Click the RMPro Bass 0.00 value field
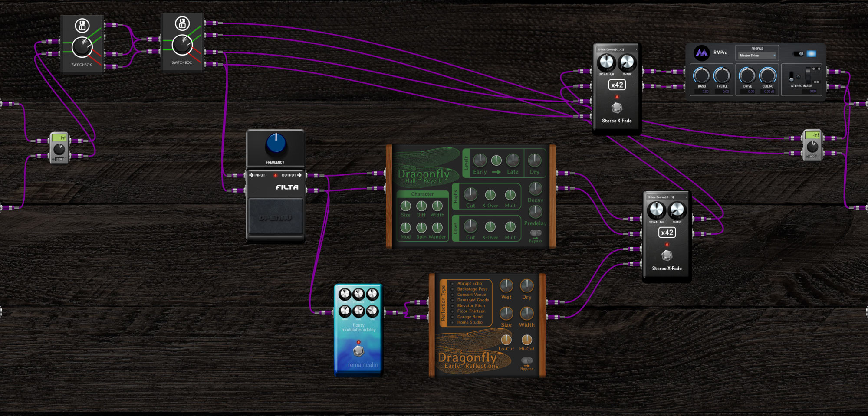The image size is (868, 416). (703, 92)
